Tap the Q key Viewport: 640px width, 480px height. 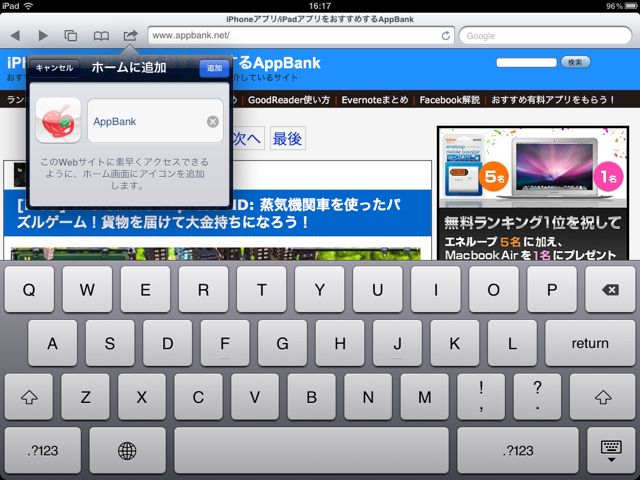(x=29, y=289)
